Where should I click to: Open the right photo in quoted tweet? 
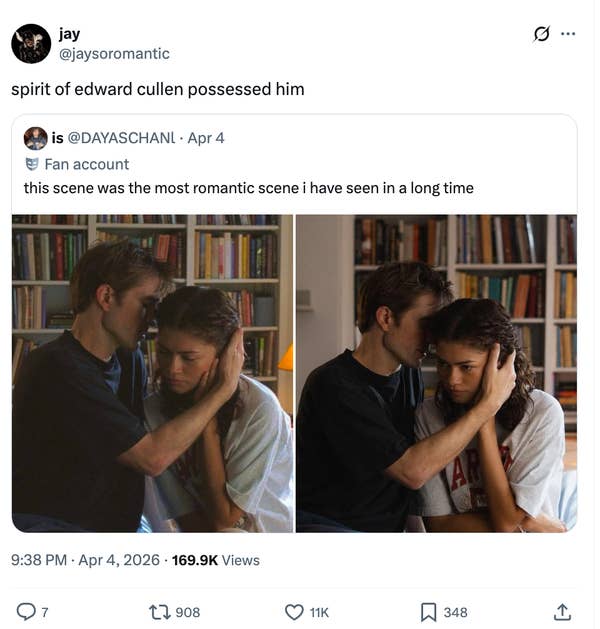click(x=436, y=372)
